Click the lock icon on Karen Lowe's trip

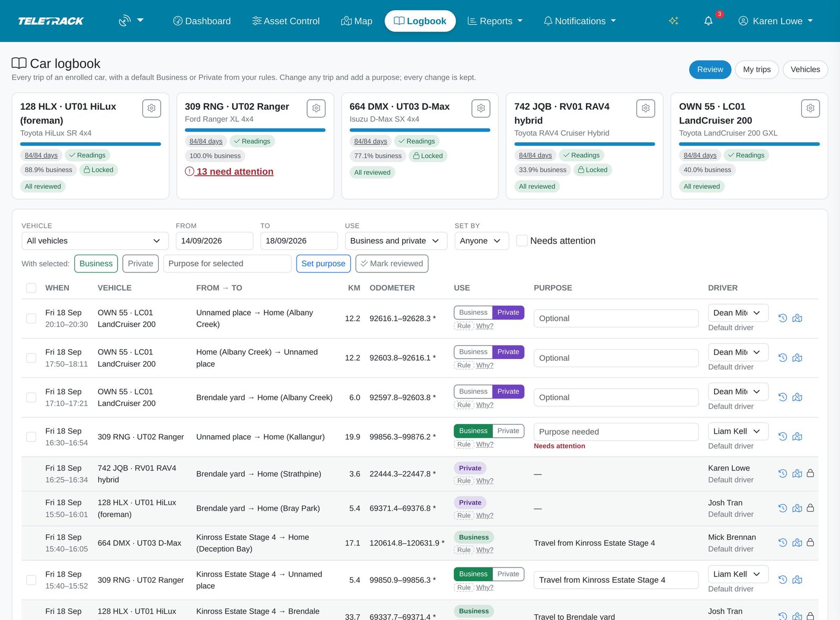(810, 473)
